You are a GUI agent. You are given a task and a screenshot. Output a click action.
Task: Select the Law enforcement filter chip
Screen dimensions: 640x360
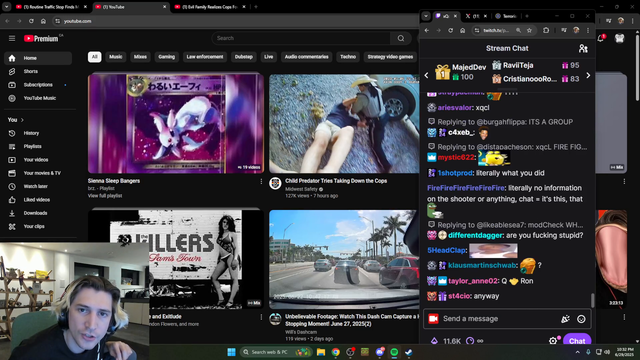205,57
